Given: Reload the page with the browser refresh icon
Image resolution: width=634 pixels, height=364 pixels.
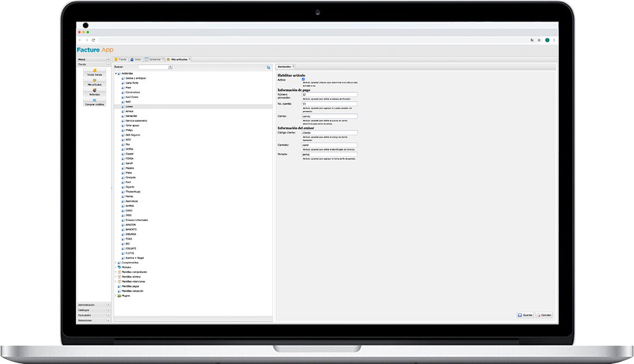Looking at the screenshot, I should tap(93, 40).
